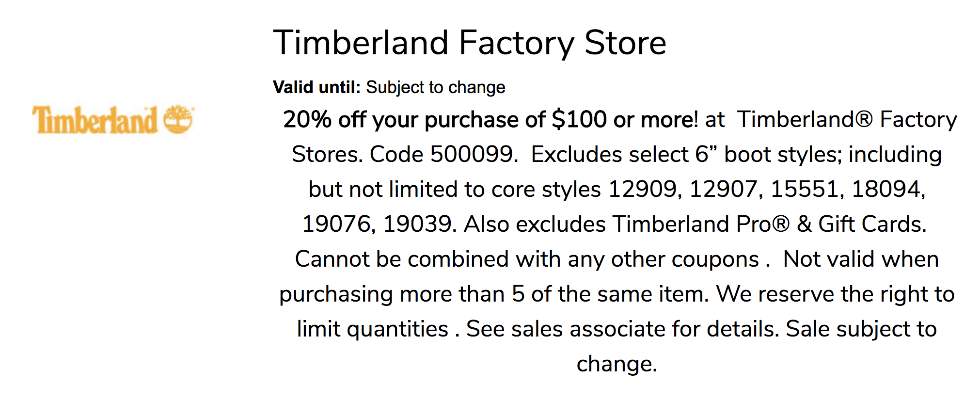980x417 pixels.
Task: Click style number 12909
Action: point(642,189)
